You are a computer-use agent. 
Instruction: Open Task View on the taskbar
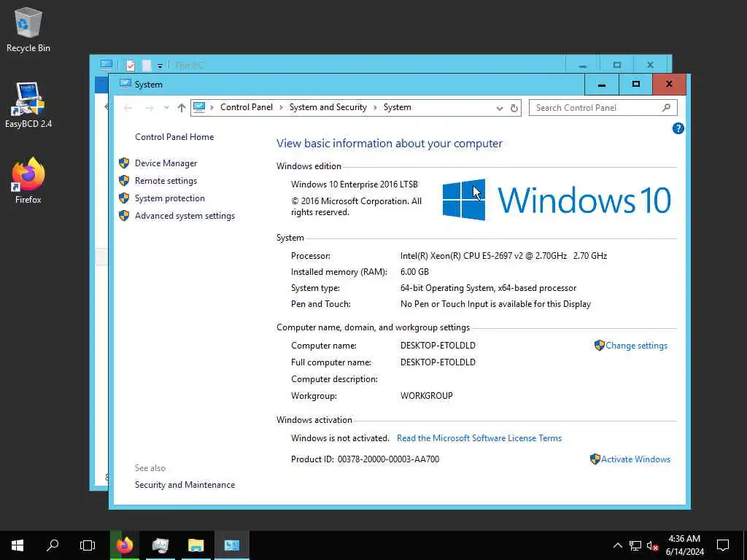[x=88, y=545]
